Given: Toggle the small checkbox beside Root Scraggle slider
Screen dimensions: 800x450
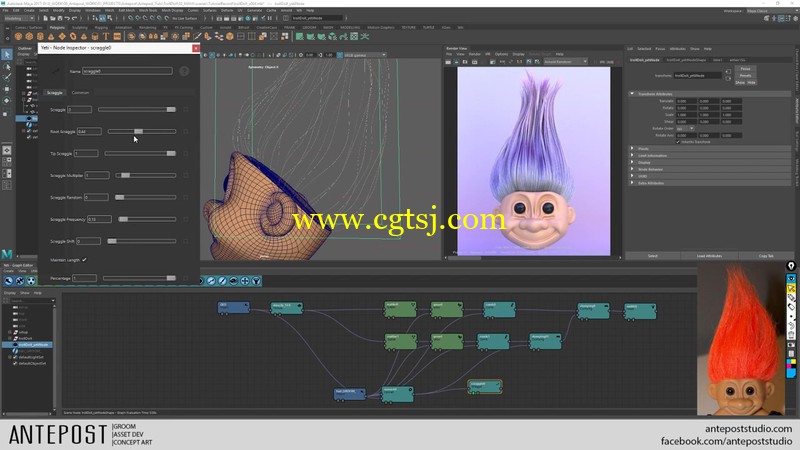Looking at the screenshot, I should point(186,132).
